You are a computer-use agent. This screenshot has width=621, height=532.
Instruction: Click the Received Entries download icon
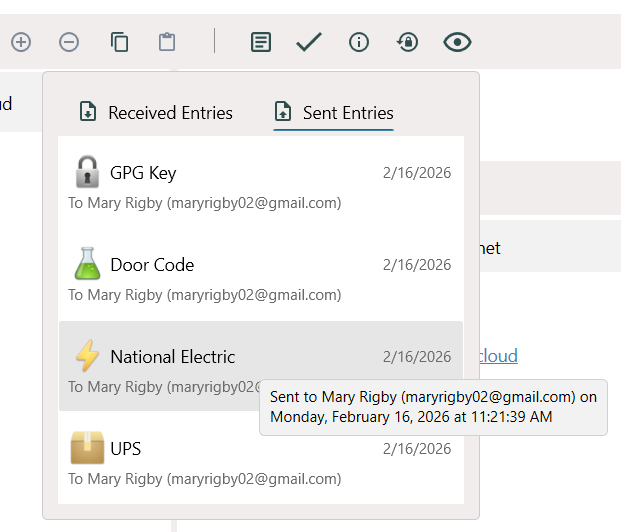click(88, 111)
